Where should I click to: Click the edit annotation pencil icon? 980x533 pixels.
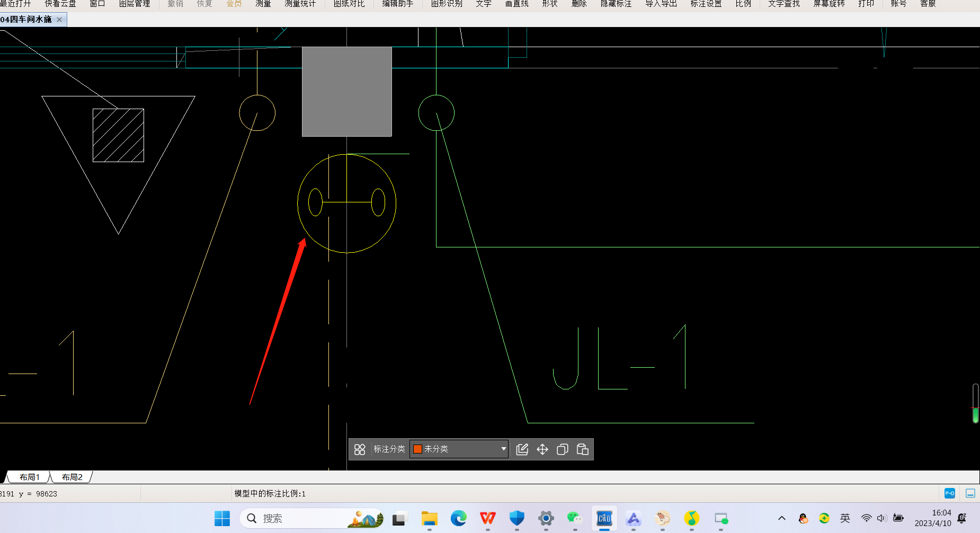522,449
